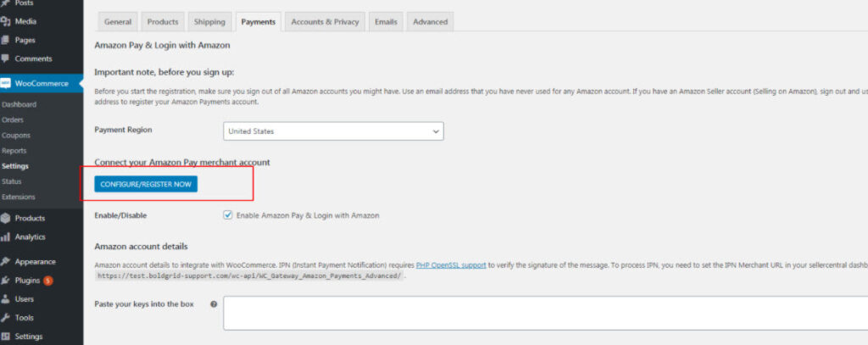Open the Accounts & Privacy tab
The image size is (868, 345).
325,21
